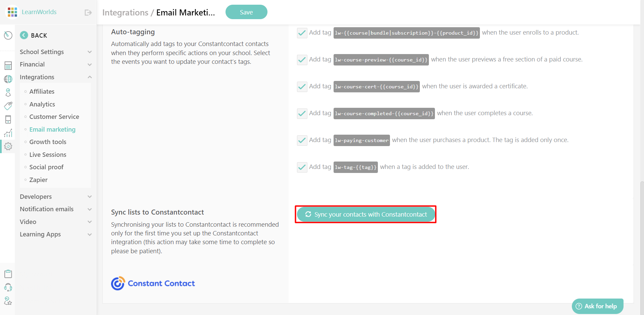Disable the lw-course-completed tag checkbox
The height and width of the screenshot is (315, 644).
pos(302,113)
